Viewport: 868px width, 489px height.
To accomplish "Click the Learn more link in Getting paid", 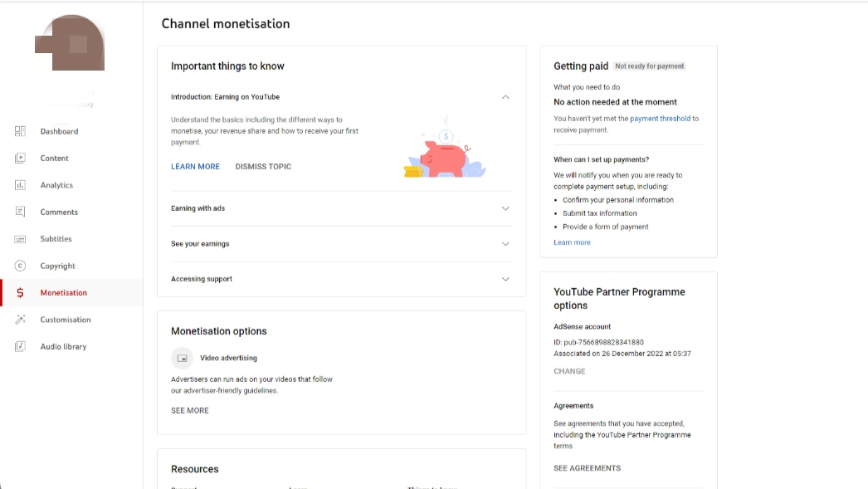I will [572, 242].
